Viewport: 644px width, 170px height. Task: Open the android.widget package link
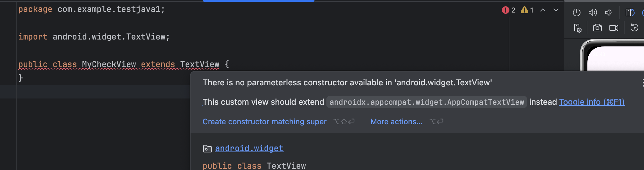pyautogui.click(x=249, y=148)
